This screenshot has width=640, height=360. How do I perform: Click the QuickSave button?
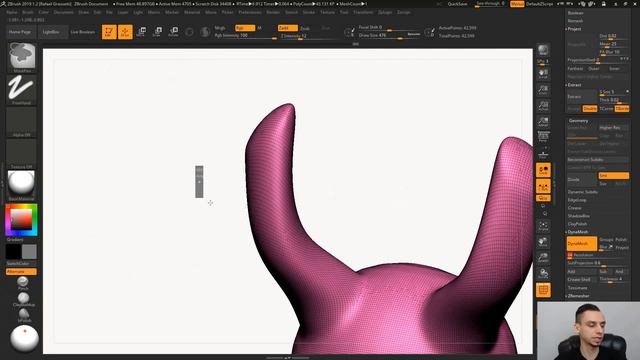(x=457, y=4)
